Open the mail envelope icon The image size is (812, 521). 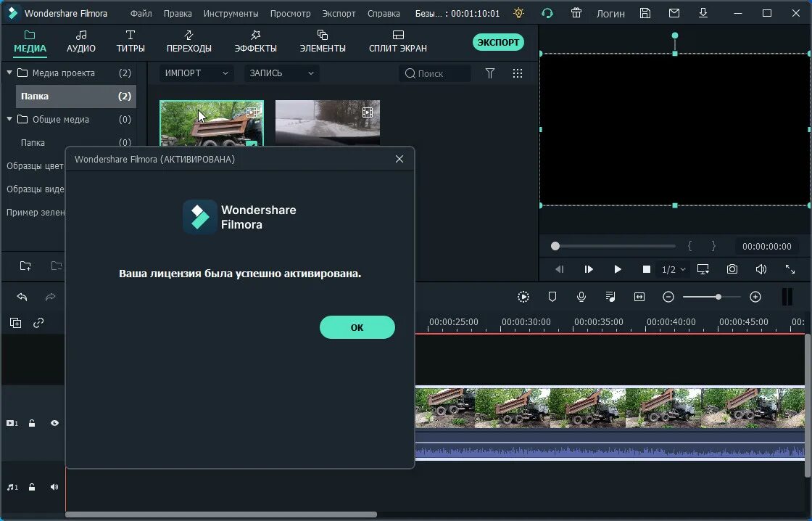click(674, 14)
